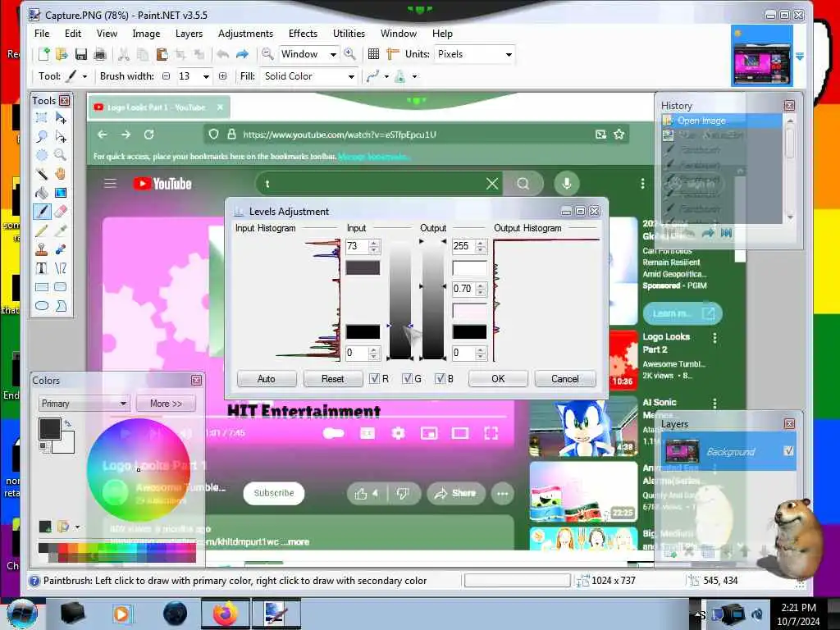Confirm Levels Adjustment with OK
Image resolution: width=840 pixels, height=630 pixels.
498,379
